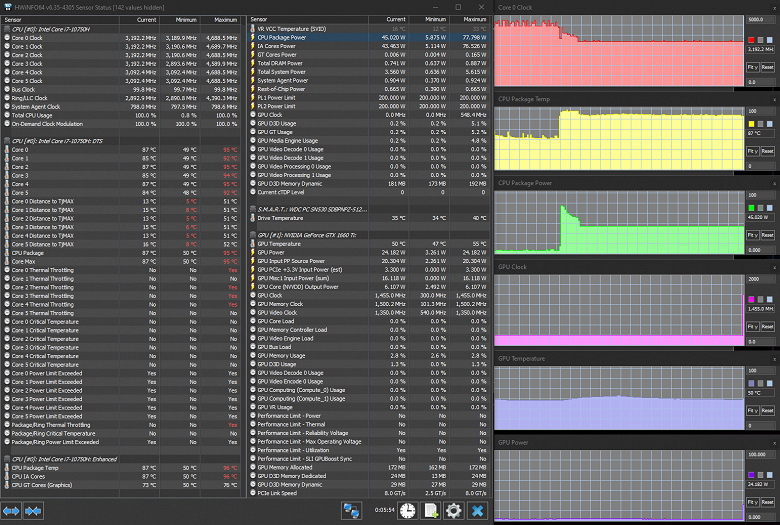Click the Maximum column header in left panel
The height and width of the screenshot is (525, 780).
coord(220,20)
